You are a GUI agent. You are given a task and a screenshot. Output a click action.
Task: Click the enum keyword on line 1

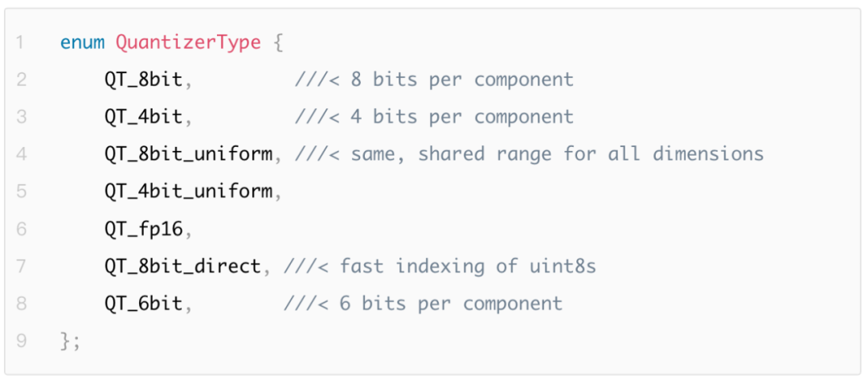pyautogui.click(x=82, y=43)
